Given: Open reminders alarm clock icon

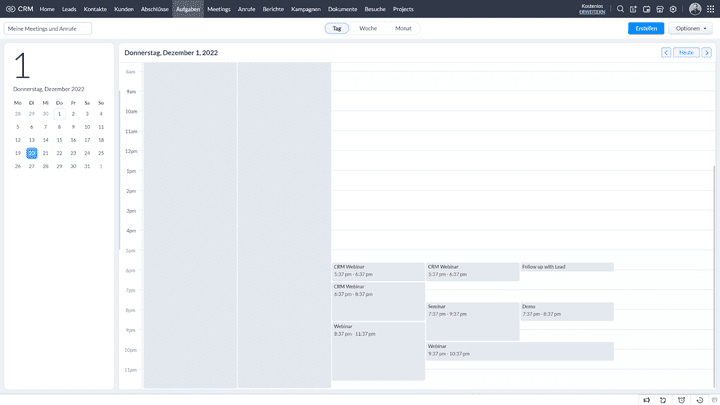Looking at the screenshot, I should 681,400.
